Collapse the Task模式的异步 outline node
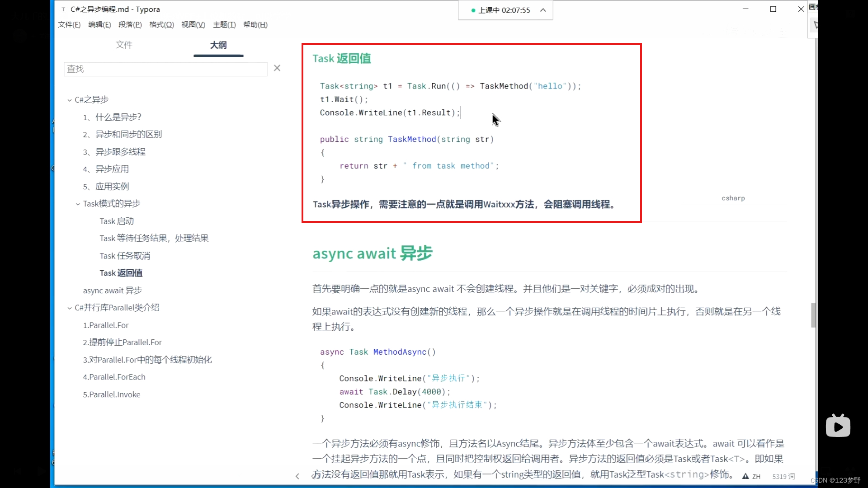Viewport: 868px width, 488px height. click(78, 204)
